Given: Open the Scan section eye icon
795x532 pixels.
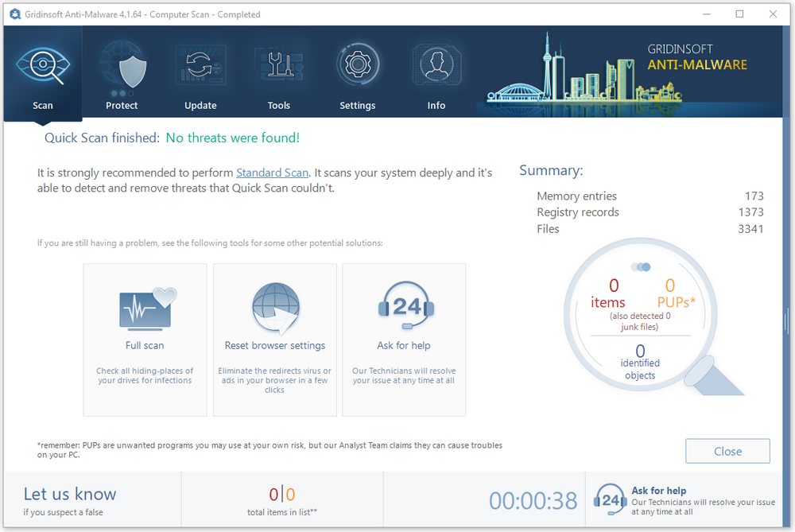Looking at the screenshot, I should coord(43,64).
